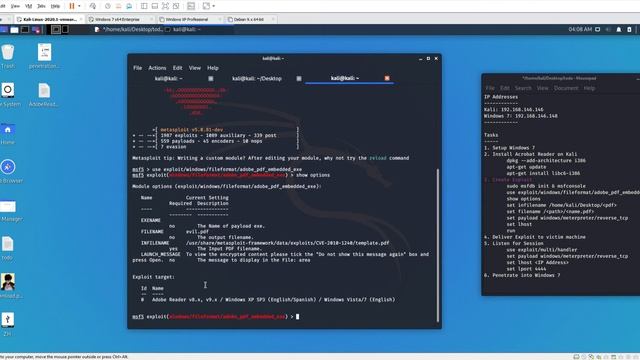Open the Mousepad Document menu

566,88
